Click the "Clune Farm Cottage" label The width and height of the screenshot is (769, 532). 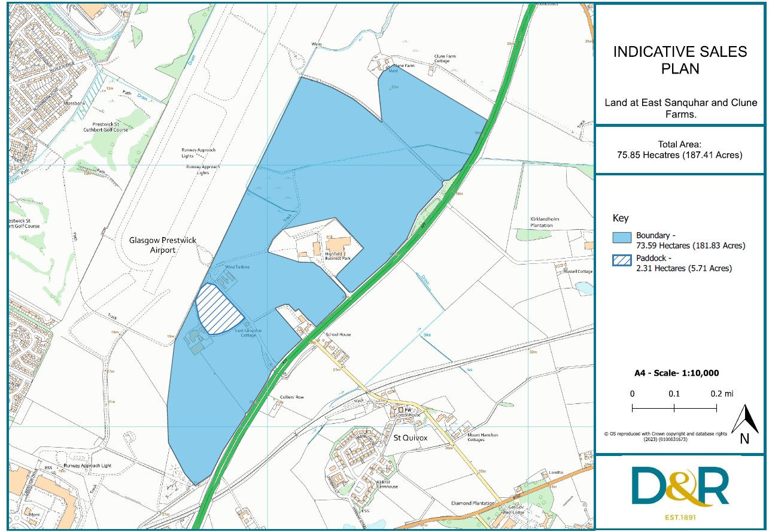pos(445,59)
